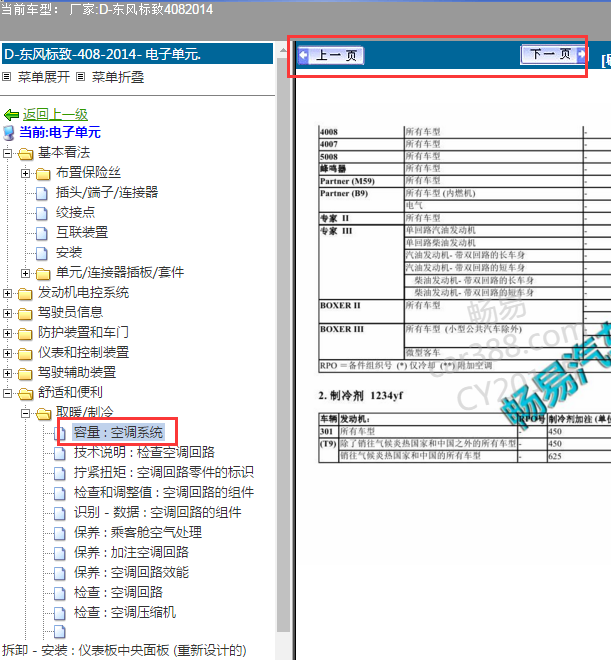Viewport: 611px width, 660px height.
Task: Click the 基本看法 folder icon
Action: (25, 153)
